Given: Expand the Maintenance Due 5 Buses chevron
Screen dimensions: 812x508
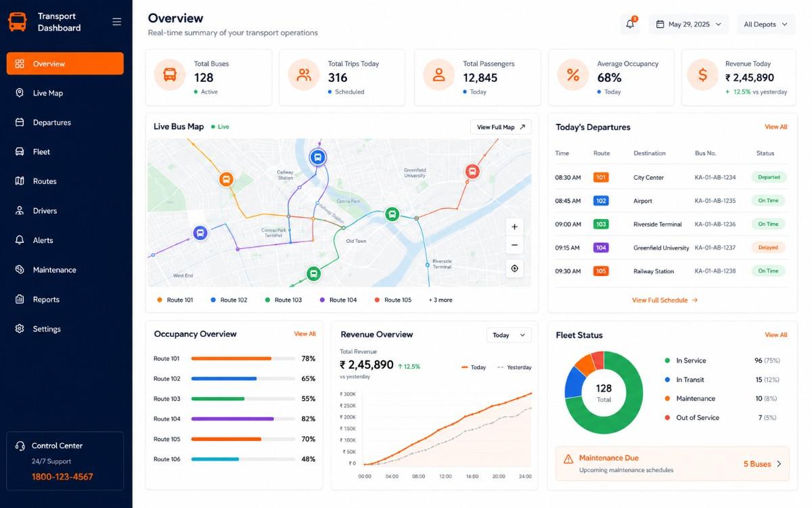Looking at the screenshot, I should click(779, 464).
